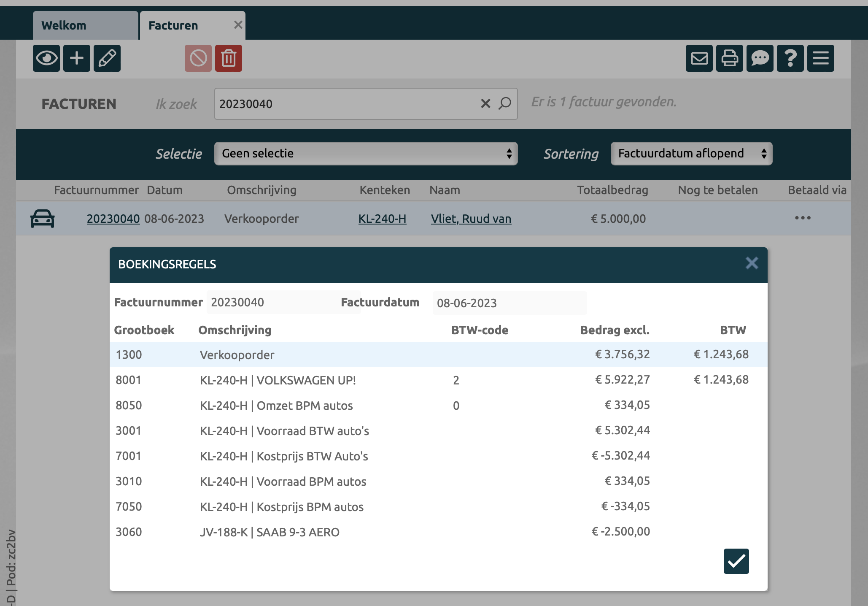Click the magnifier search icon
This screenshot has width=868, height=606.
tap(505, 103)
